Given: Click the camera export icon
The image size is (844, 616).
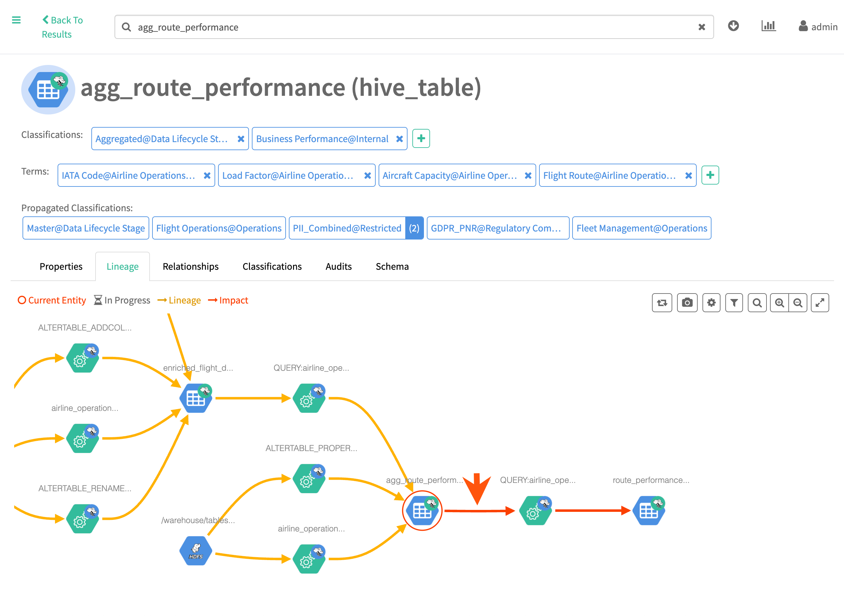Looking at the screenshot, I should 687,303.
